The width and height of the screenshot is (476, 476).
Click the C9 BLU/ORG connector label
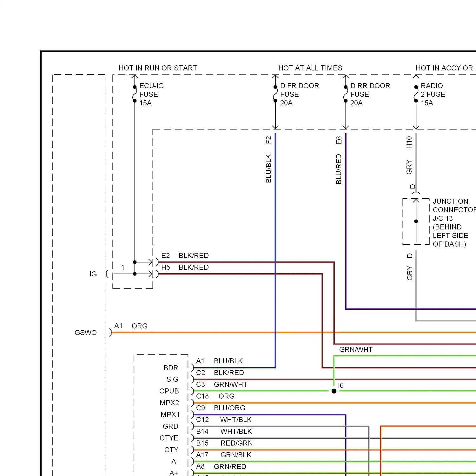tap(221, 408)
